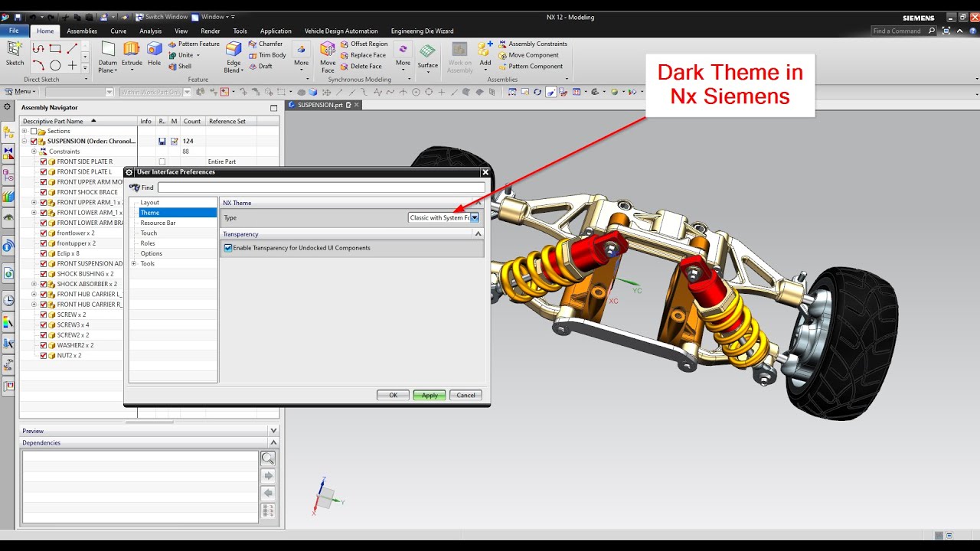980x551 pixels.
Task: Toggle Enable Transparency for Undocked UI Components
Action: (228, 248)
